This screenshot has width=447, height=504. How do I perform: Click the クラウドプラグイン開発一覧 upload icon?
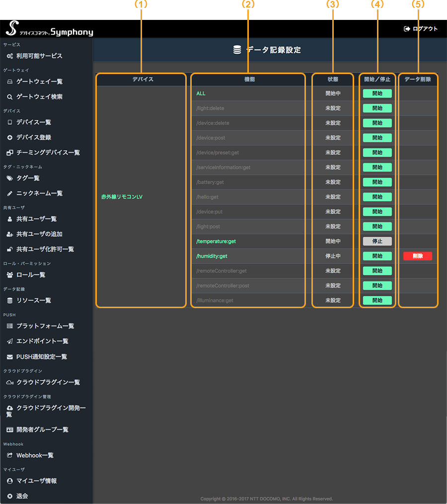click(10, 408)
